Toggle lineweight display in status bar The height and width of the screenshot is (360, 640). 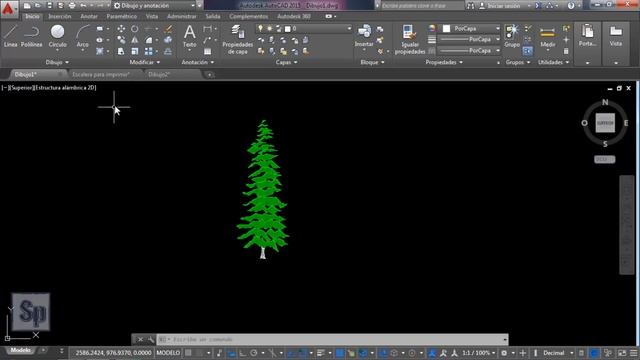coord(320,353)
